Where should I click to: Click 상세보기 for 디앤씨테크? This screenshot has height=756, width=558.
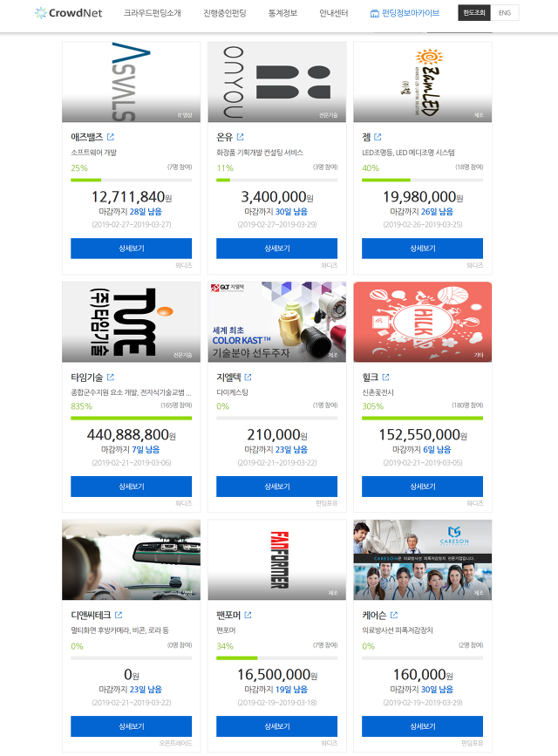pos(131,726)
